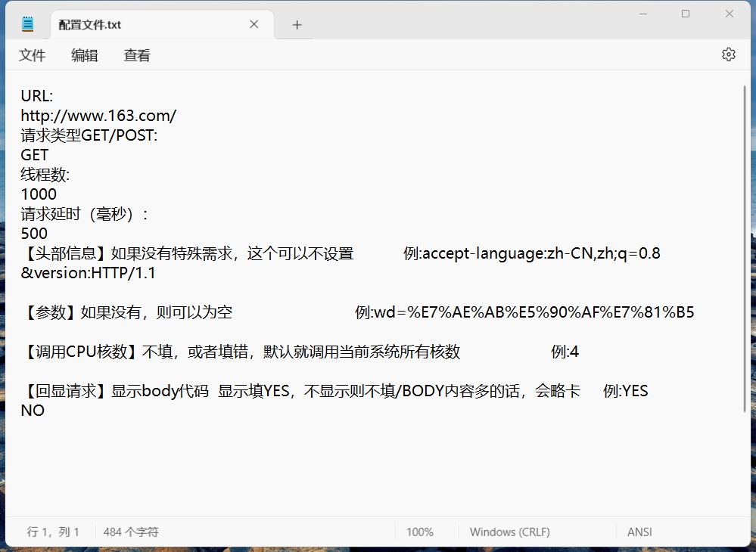Click the NO value line
756x552 pixels.
33,411
